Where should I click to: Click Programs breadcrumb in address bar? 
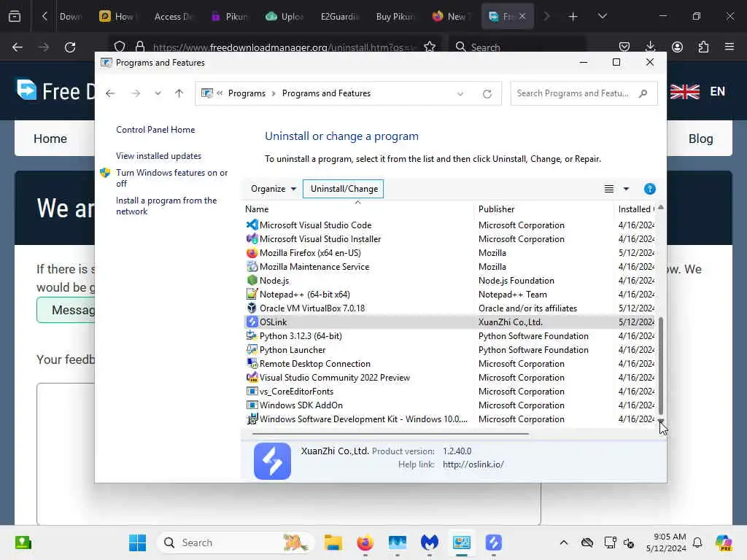coord(247,93)
